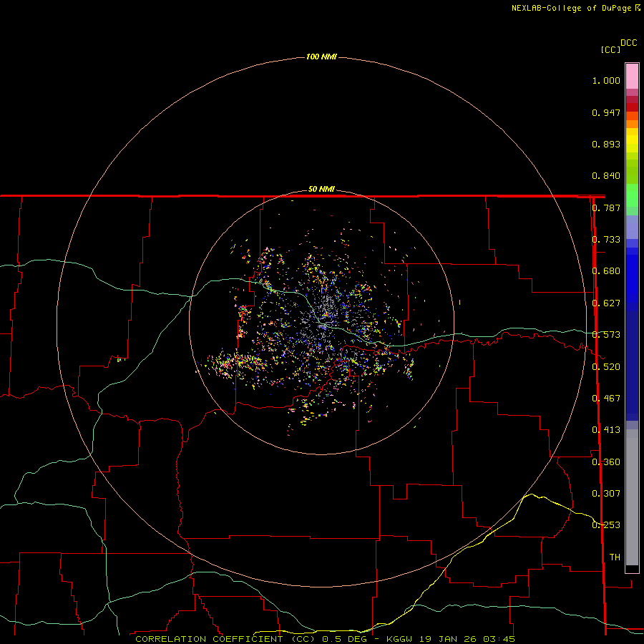The height and width of the screenshot is (644, 644).
Task: Click the 1.000 legend value
Action: pyautogui.click(x=606, y=80)
